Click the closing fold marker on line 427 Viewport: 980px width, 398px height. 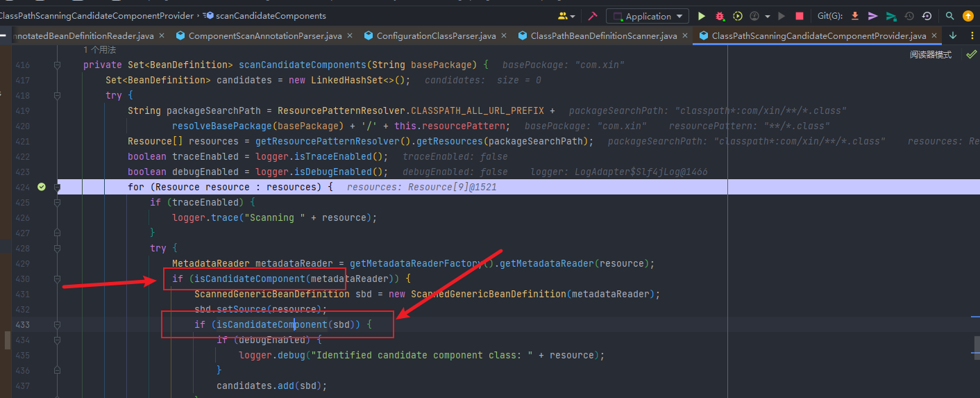coord(58,233)
